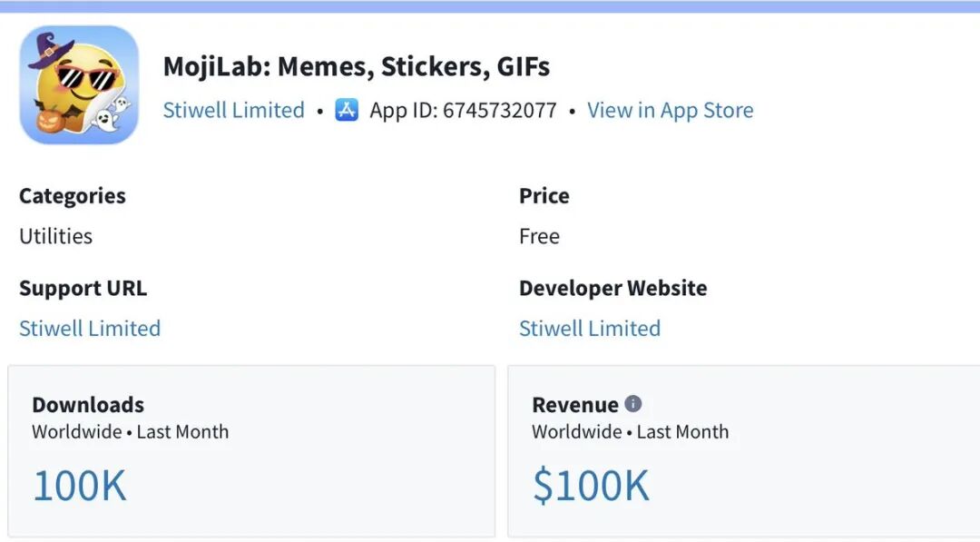Click the Categories heading
980x542 pixels.
click(x=73, y=196)
